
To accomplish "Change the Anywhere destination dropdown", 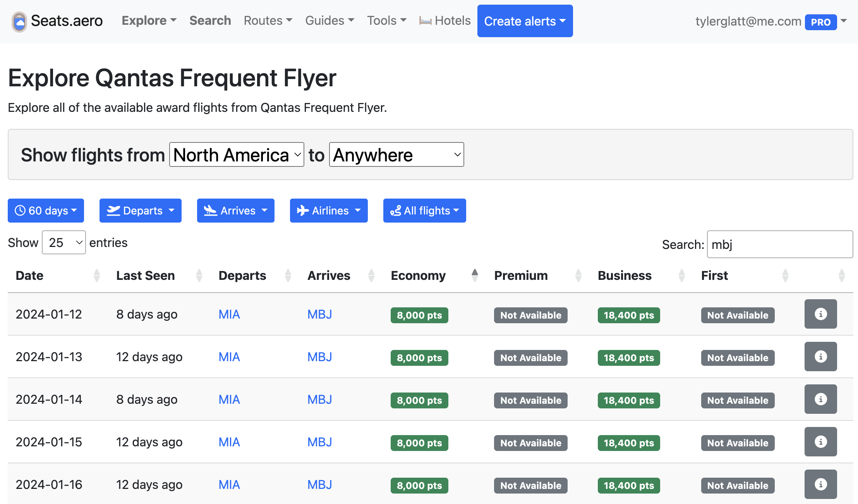I will tap(396, 155).
